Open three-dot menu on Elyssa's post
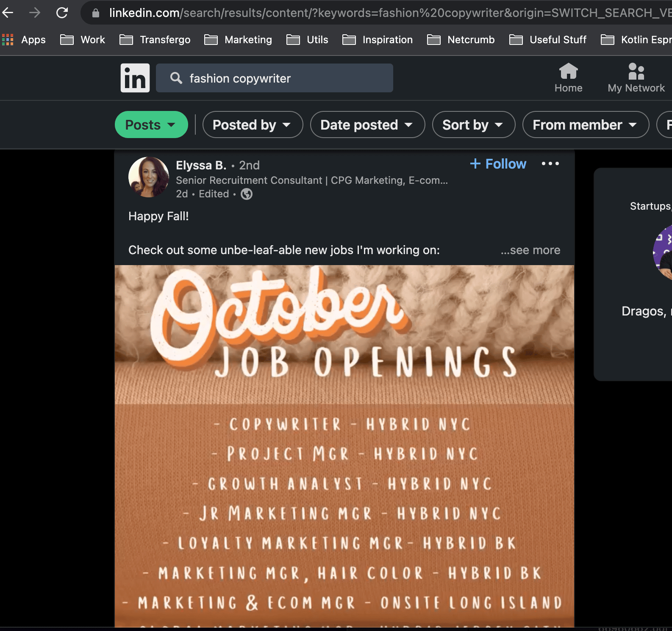This screenshot has width=672, height=631. tap(550, 164)
